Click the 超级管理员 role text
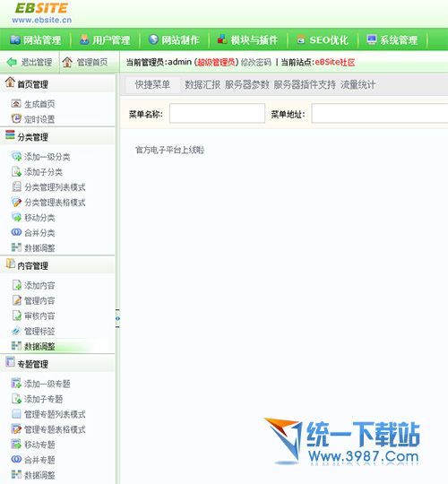This screenshot has height=484, width=448. coord(216,63)
